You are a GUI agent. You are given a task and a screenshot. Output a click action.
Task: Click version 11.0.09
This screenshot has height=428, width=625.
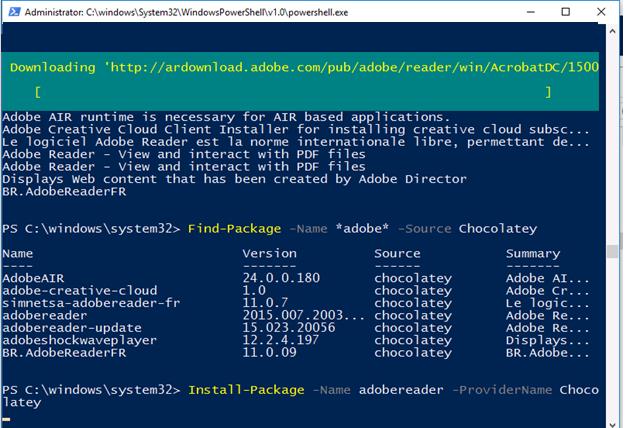point(269,353)
